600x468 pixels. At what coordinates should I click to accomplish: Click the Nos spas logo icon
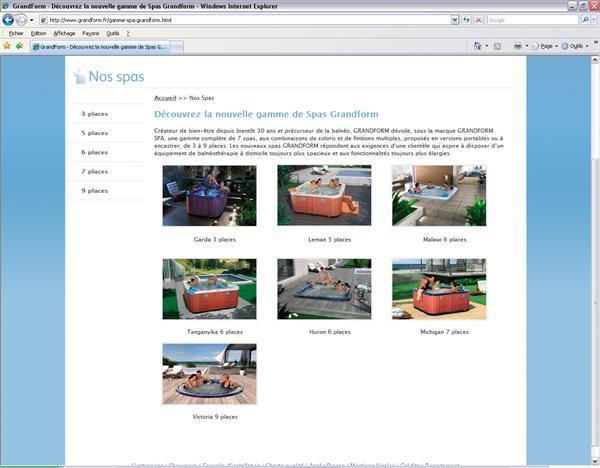tap(79, 77)
